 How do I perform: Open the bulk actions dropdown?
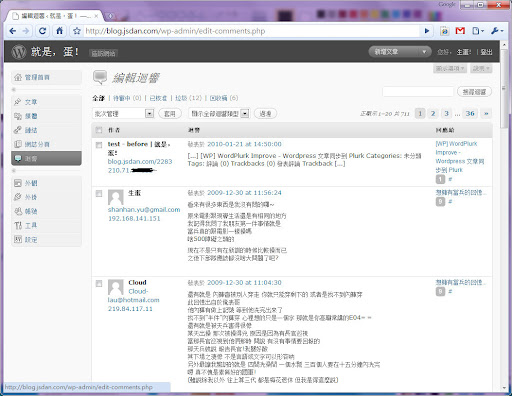[123, 114]
